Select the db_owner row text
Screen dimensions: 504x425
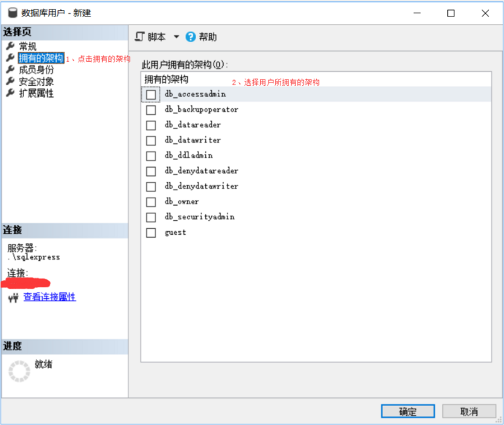coord(181,201)
